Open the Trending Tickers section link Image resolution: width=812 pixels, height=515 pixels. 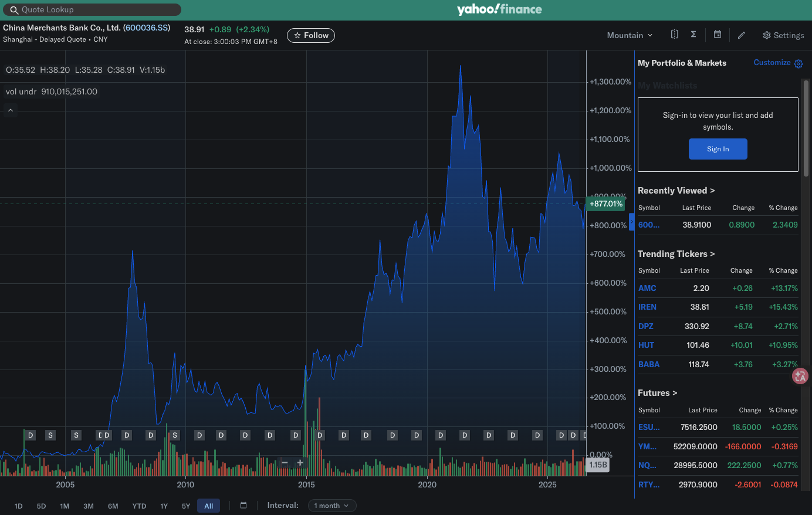tap(676, 254)
